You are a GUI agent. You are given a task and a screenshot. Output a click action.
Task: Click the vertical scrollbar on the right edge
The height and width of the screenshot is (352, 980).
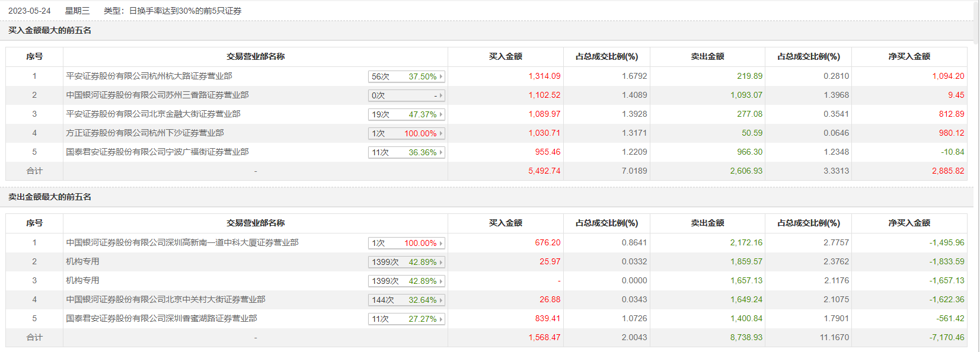(x=976, y=24)
